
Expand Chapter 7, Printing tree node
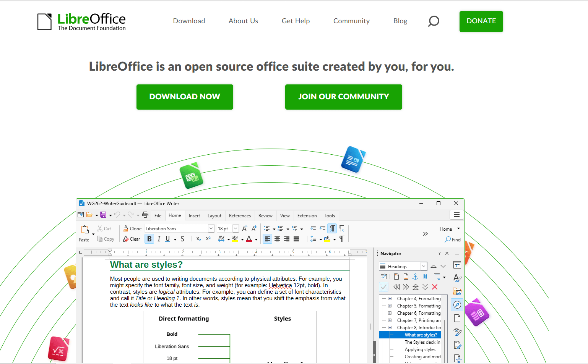pos(390,320)
